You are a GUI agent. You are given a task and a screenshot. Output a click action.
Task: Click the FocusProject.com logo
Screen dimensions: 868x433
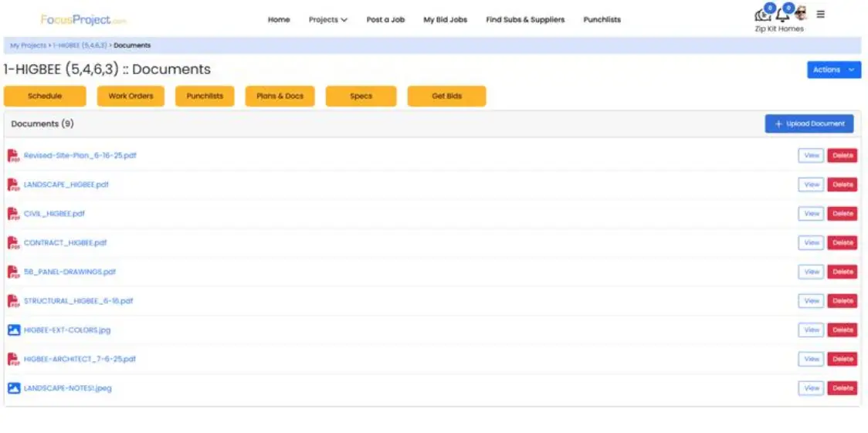(83, 20)
